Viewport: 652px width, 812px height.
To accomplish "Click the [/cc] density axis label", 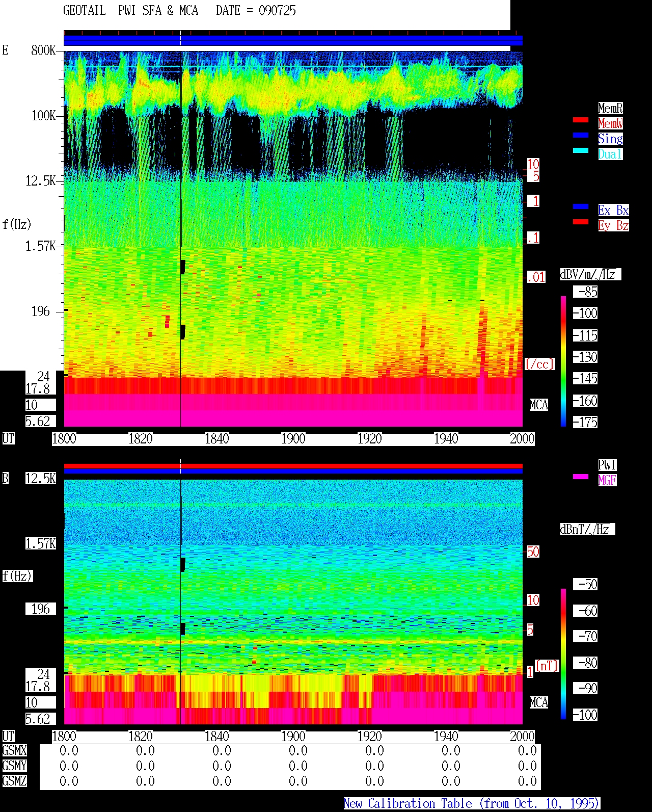I will 539,364.
